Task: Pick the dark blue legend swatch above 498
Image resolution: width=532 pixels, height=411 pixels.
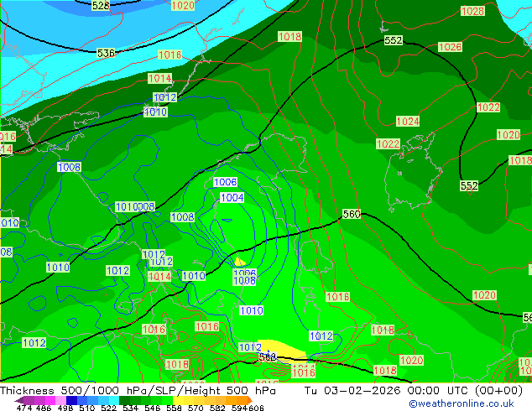Action: point(72,400)
